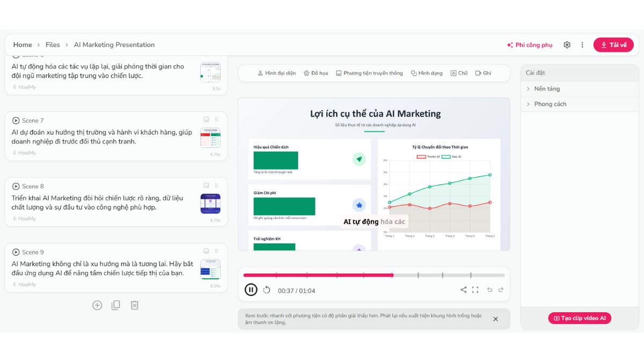Viewport: 644px width, 362px height.
Task: Click the rocket icon on the Hiệu quả Chiến dịch card
Action: [359, 159]
